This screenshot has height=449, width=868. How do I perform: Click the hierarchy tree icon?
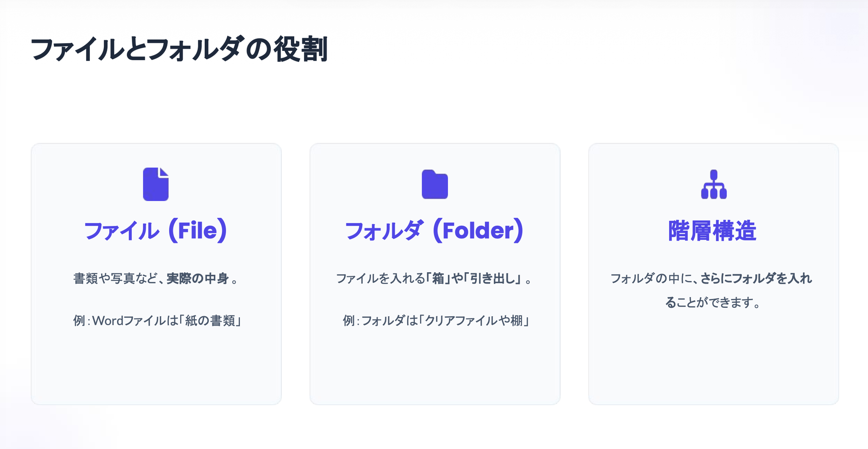coord(714,184)
